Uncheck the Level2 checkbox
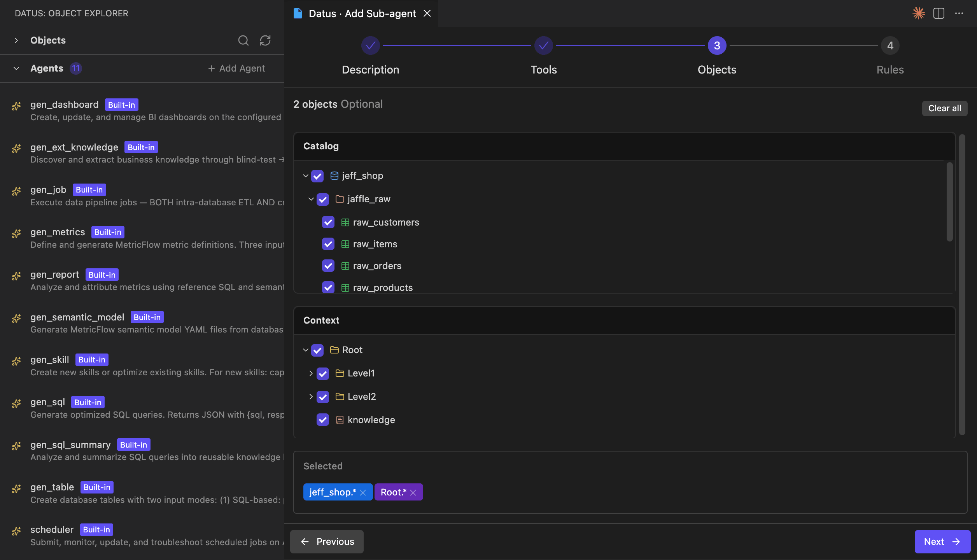Image resolution: width=977 pixels, height=560 pixels. coord(323,397)
